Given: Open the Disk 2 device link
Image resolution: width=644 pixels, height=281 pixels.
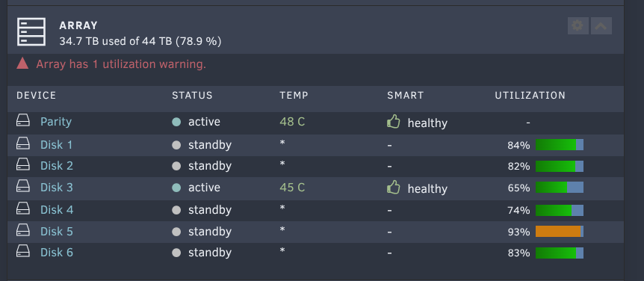Looking at the screenshot, I should click(x=57, y=166).
